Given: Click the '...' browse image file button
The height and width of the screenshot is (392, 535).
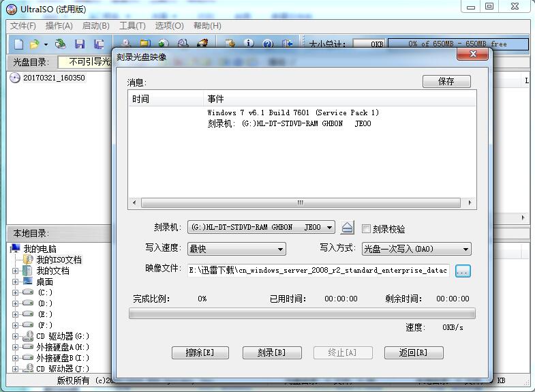Looking at the screenshot, I should click(x=463, y=271).
